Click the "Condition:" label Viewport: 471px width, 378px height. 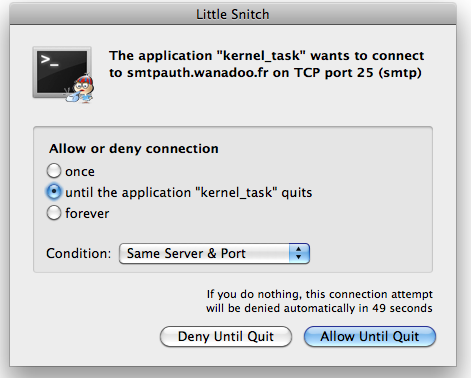(x=79, y=253)
